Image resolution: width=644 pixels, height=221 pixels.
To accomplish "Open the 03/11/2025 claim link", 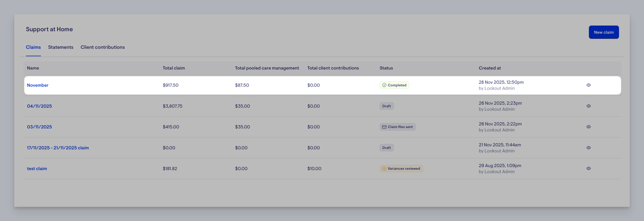I will click(39, 127).
